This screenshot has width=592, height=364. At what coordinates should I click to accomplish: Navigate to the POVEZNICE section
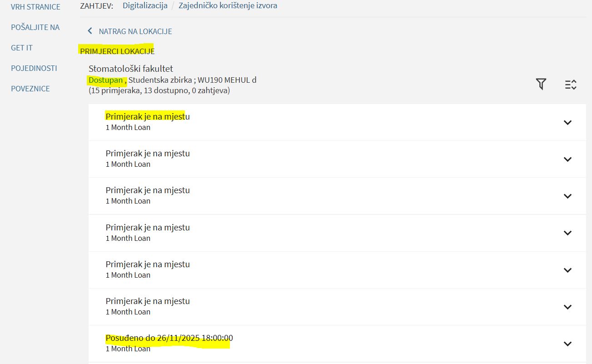pyautogui.click(x=30, y=89)
